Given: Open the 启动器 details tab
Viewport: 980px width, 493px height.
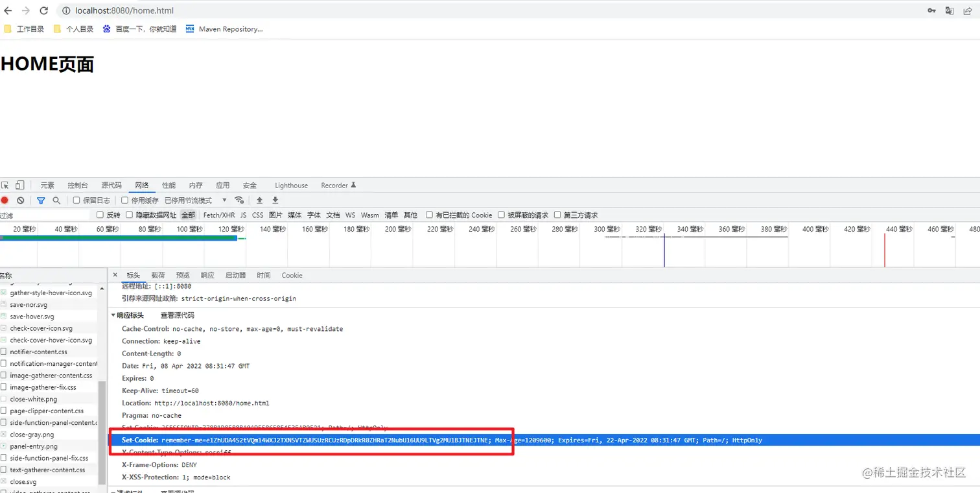Looking at the screenshot, I should pos(236,275).
